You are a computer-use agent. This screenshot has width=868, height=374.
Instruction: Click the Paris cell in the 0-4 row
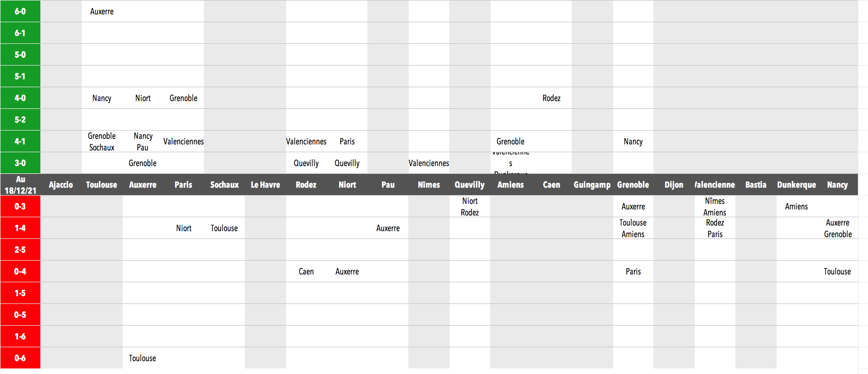click(x=633, y=271)
